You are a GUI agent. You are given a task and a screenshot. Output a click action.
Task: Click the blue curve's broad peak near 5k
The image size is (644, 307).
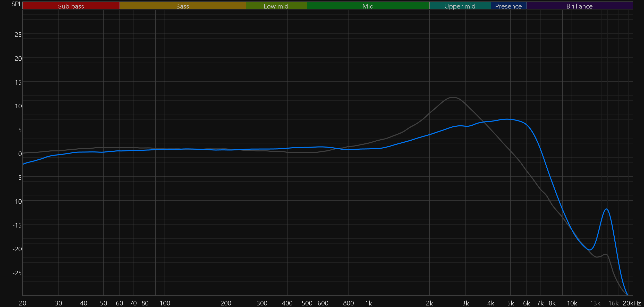(x=507, y=119)
